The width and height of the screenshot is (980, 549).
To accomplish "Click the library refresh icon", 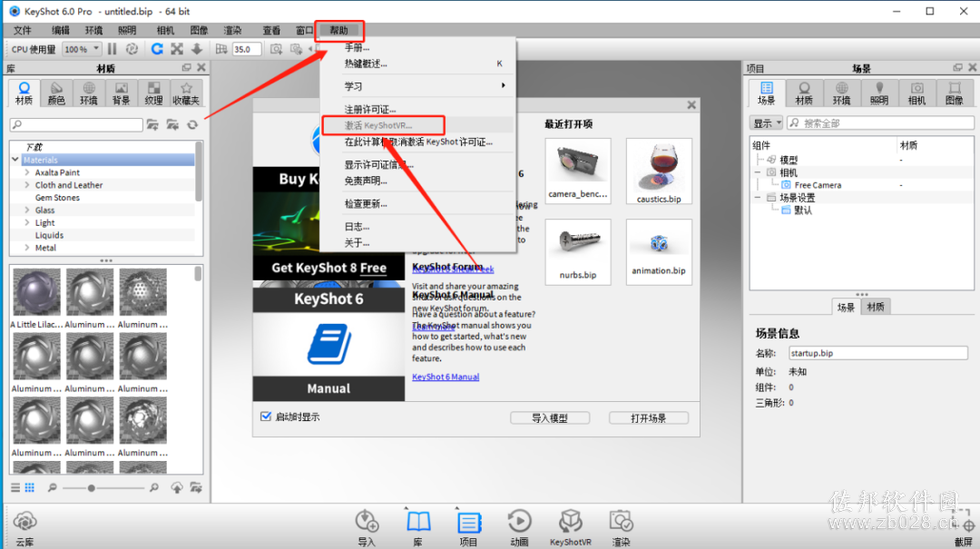I will [192, 125].
